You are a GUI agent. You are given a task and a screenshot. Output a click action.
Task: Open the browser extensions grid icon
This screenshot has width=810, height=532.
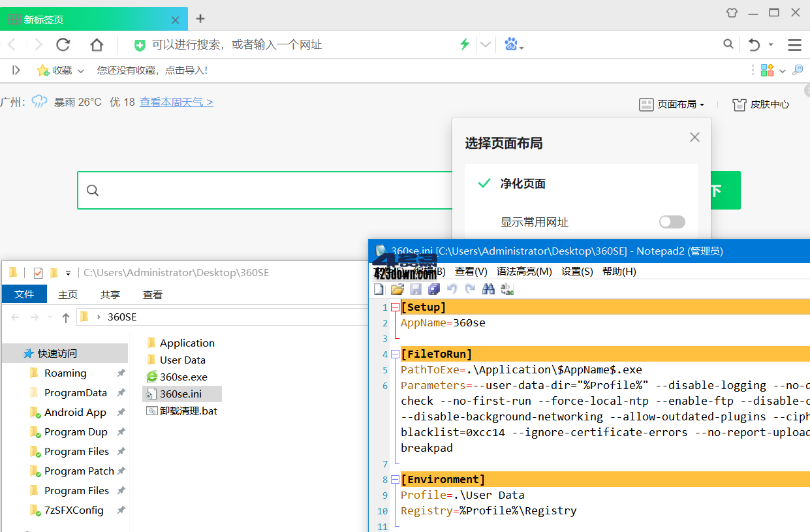(767, 69)
